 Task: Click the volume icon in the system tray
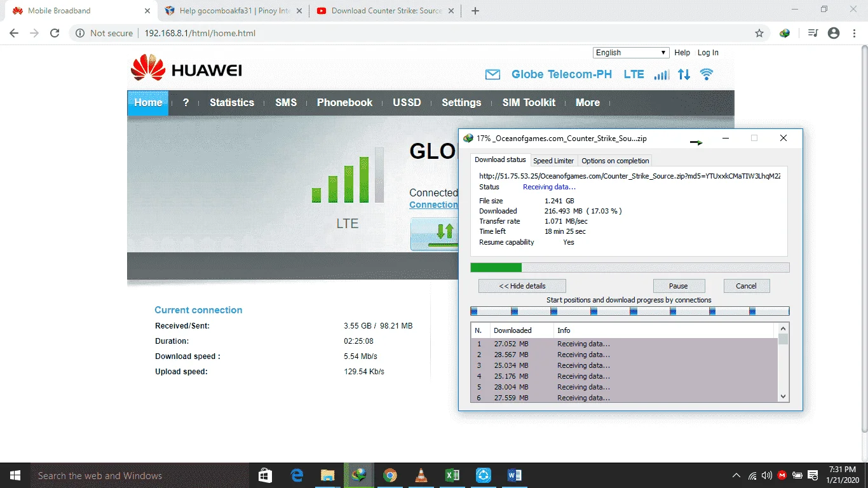click(767, 475)
